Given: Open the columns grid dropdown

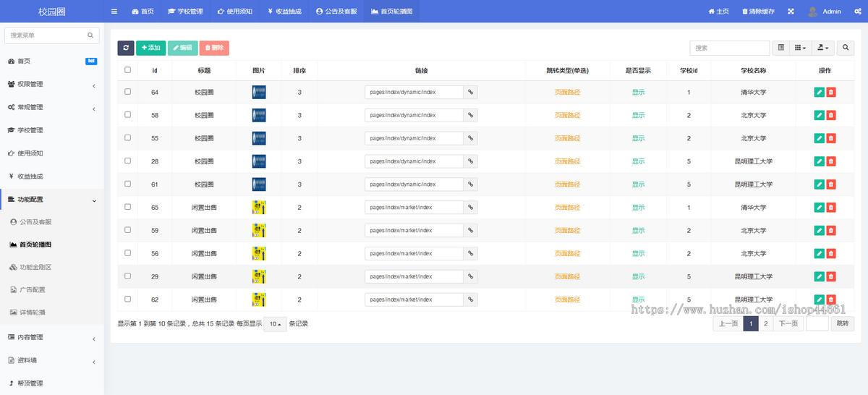Looking at the screenshot, I should [800, 48].
